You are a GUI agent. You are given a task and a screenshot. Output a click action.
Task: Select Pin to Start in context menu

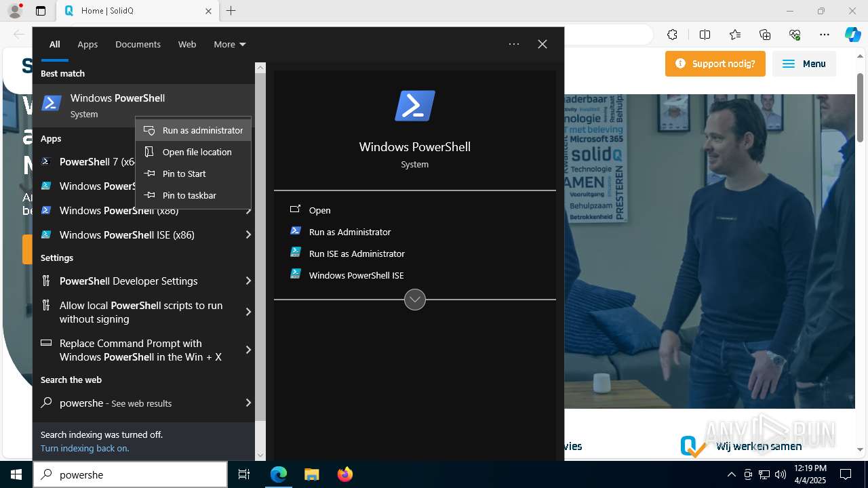click(193, 174)
